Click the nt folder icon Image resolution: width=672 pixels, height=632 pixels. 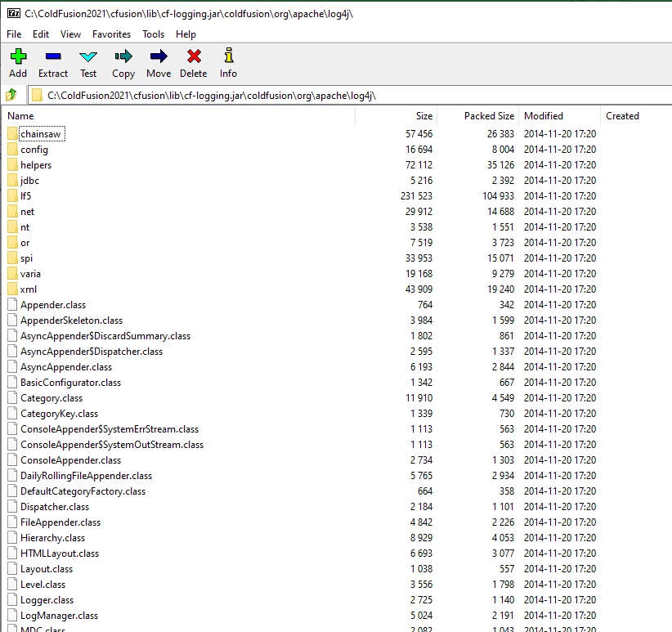click(x=12, y=227)
